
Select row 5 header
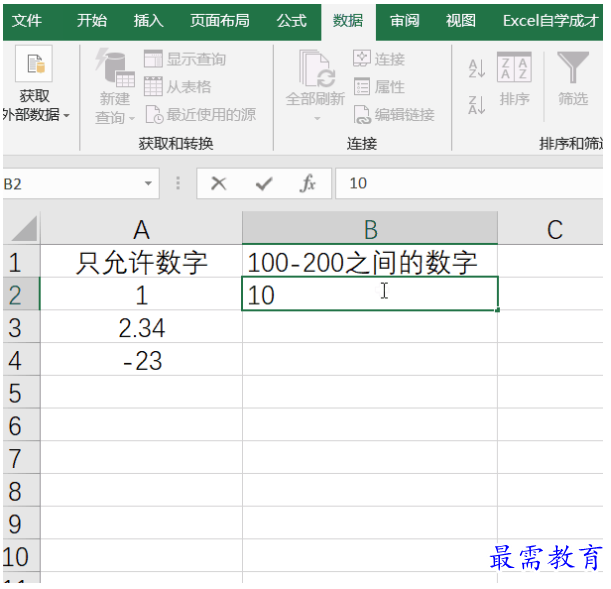point(21,393)
